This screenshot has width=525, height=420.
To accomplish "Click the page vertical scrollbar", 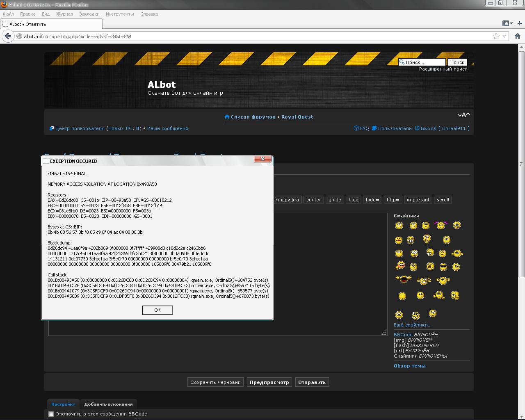I will click(x=521, y=232).
